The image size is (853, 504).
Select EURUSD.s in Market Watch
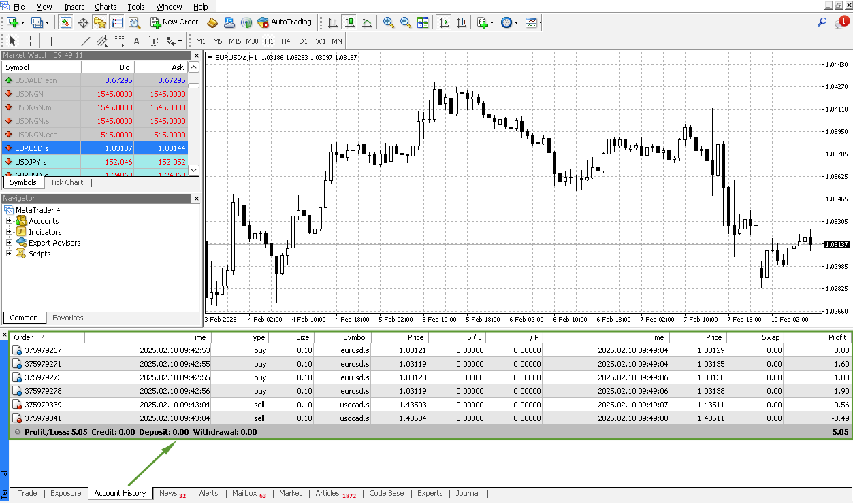click(95, 148)
